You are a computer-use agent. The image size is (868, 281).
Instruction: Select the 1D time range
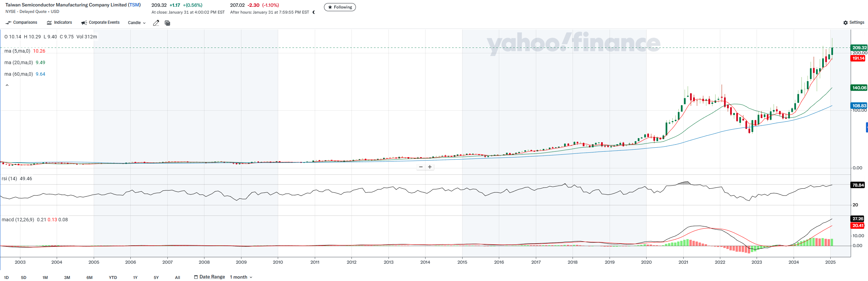(6, 277)
